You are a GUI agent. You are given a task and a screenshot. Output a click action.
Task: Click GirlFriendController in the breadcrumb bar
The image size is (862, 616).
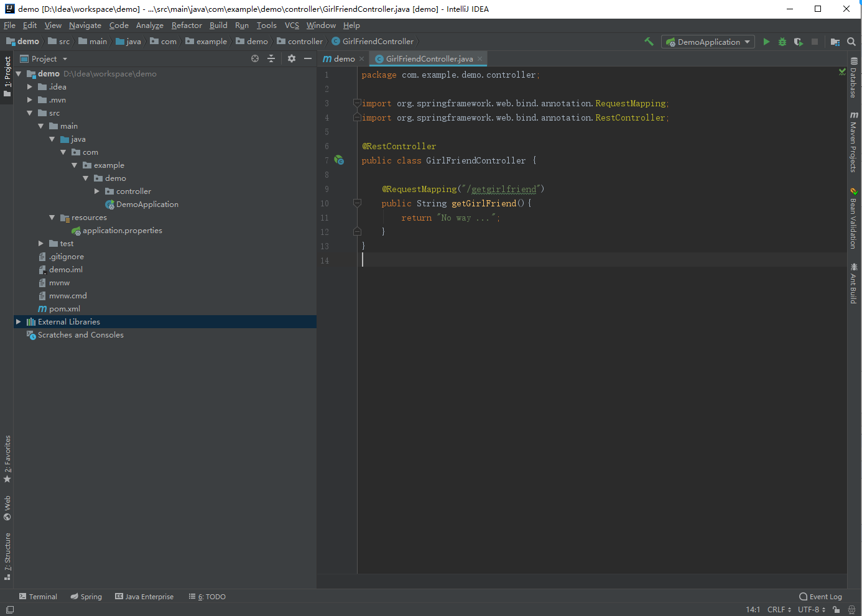point(373,41)
